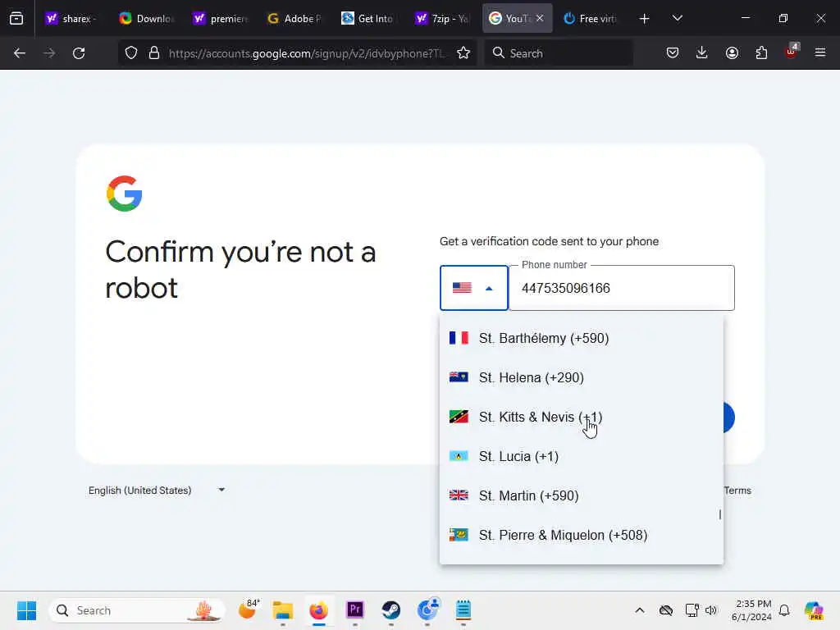Bookmark this page with the star icon
The height and width of the screenshot is (630, 840).
[x=463, y=53]
